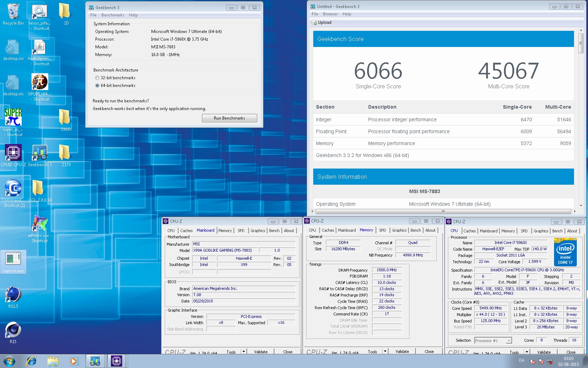Open the Recycle Bin desktop icon
This screenshot has width=588, height=368.
tap(13, 14)
